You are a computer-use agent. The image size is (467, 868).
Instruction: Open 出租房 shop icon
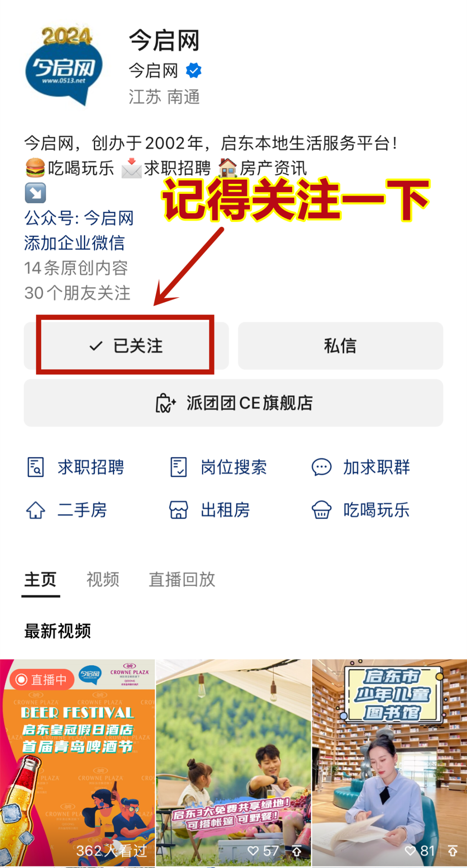(178, 510)
